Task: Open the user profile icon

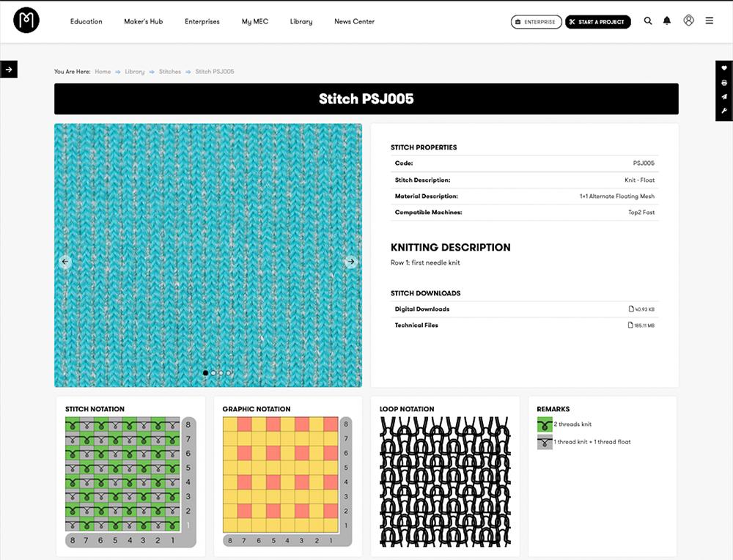Action: point(688,21)
